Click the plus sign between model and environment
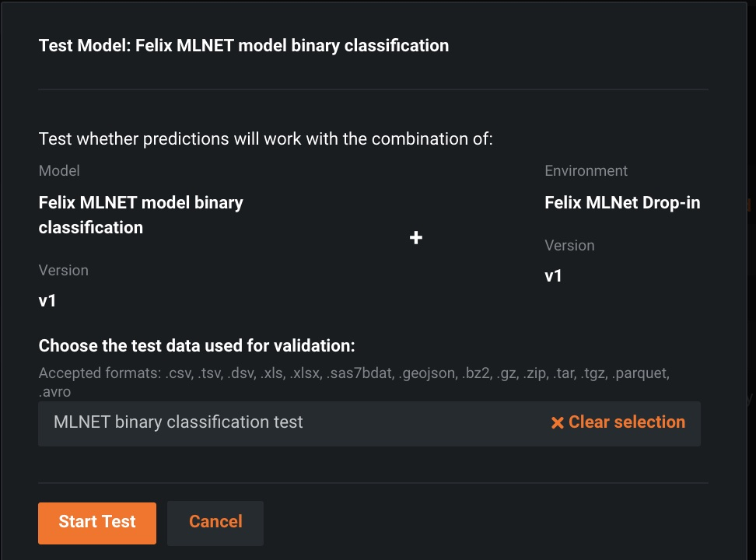Image resolution: width=756 pixels, height=560 pixels. coord(416,238)
